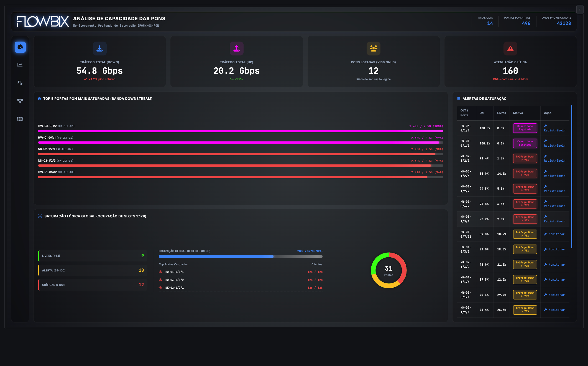Click the NK-02-1/2/1 saturation progress bar
Viewport: 588px width, 366px height.
point(241,154)
